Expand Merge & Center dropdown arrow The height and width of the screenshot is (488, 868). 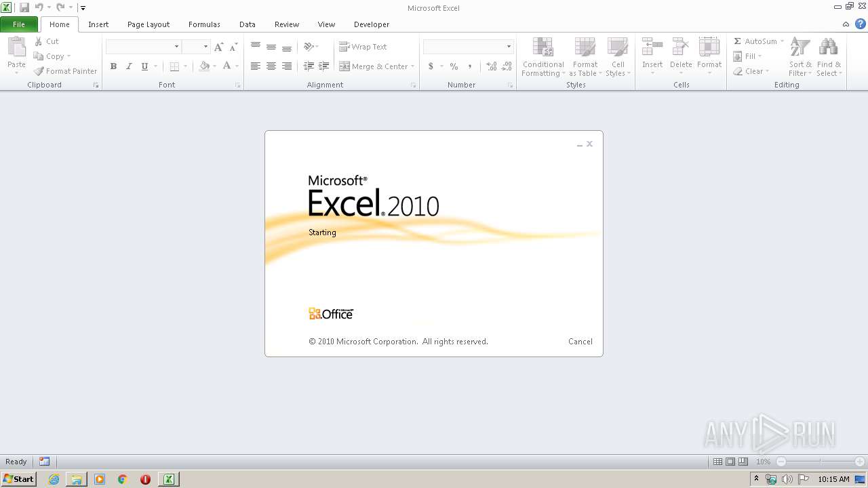pos(412,66)
